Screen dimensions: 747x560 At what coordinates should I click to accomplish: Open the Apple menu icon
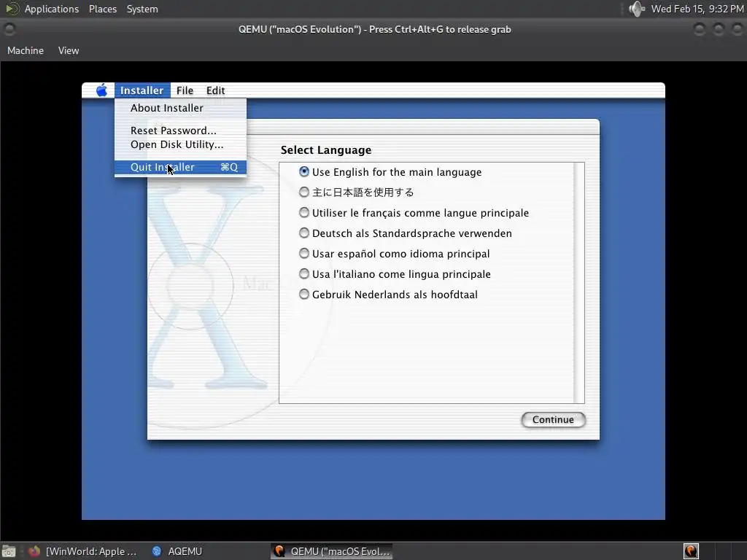(x=101, y=90)
